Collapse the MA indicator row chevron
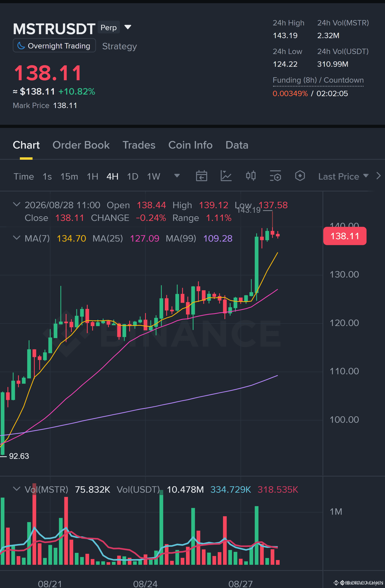This screenshot has height=588, width=385. click(x=16, y=238)
